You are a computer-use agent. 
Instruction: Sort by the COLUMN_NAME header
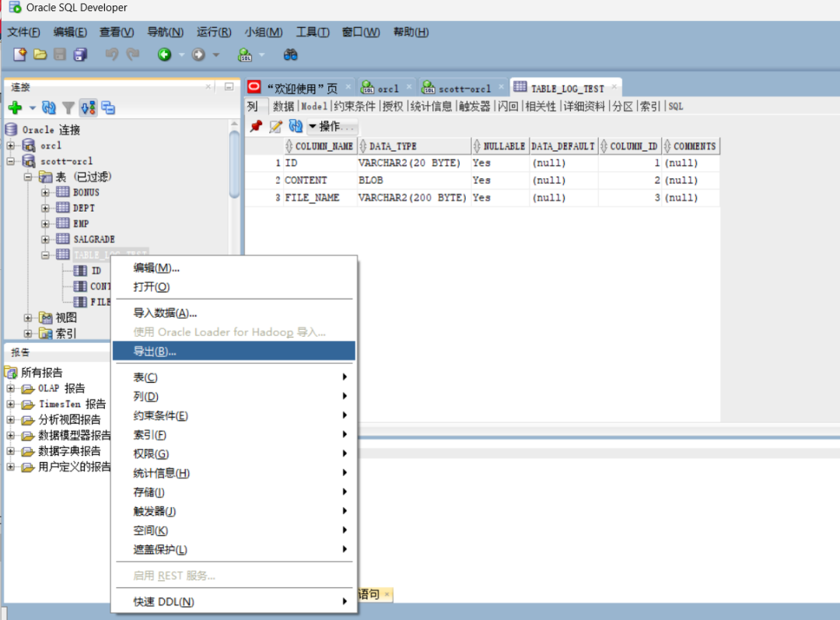323,145
